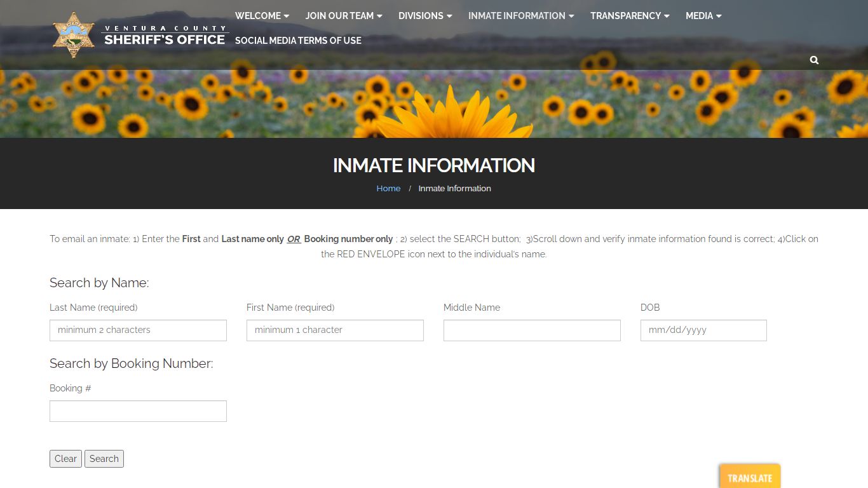Expand the Join Our Team menu
The image size is (868, 488).
point(344,16)
